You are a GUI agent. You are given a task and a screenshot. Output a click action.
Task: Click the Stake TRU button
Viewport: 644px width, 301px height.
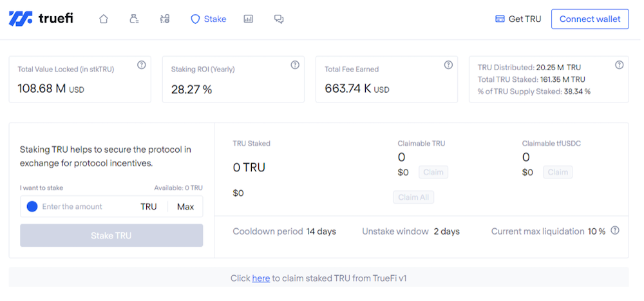111,236
